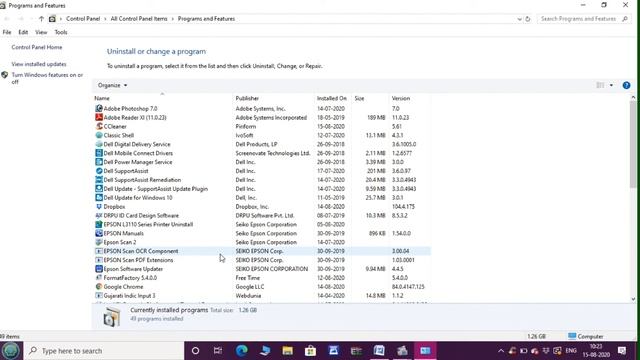
Task: Click the Epson Scan 2 icon
Action: 99,242
